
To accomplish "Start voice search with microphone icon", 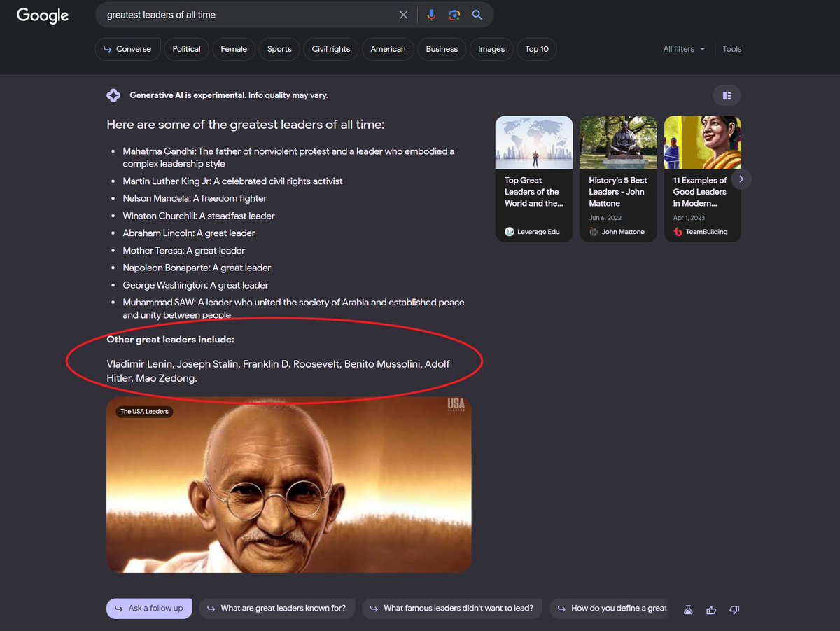I will pos(431,15).
